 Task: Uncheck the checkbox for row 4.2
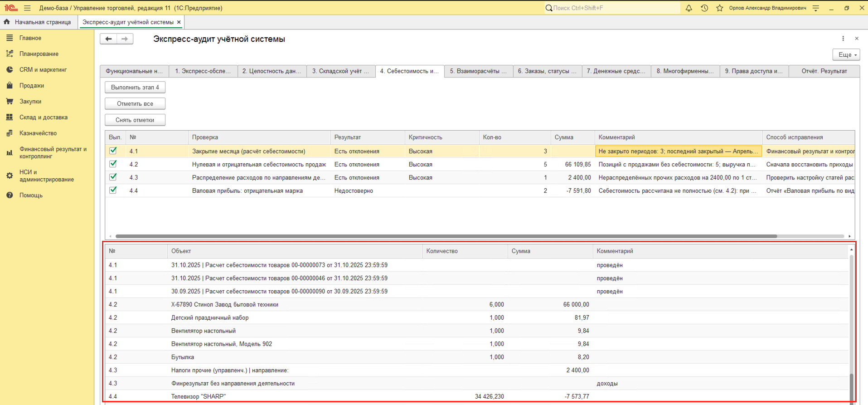[113, 164]
